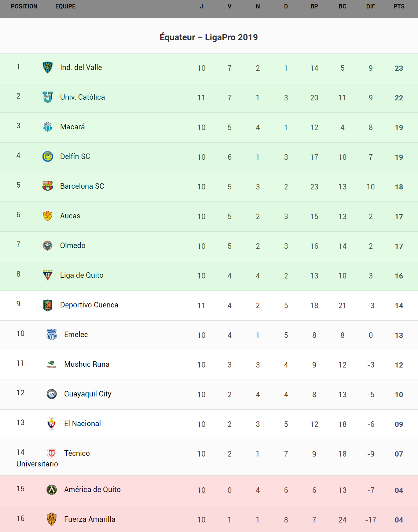Click the América de Quito team name

[x=92, y=489]
